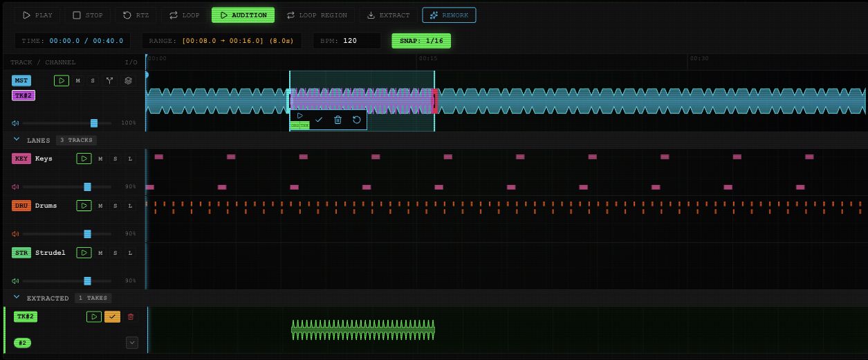Open the SNAP: 1/16 selector

421,41
